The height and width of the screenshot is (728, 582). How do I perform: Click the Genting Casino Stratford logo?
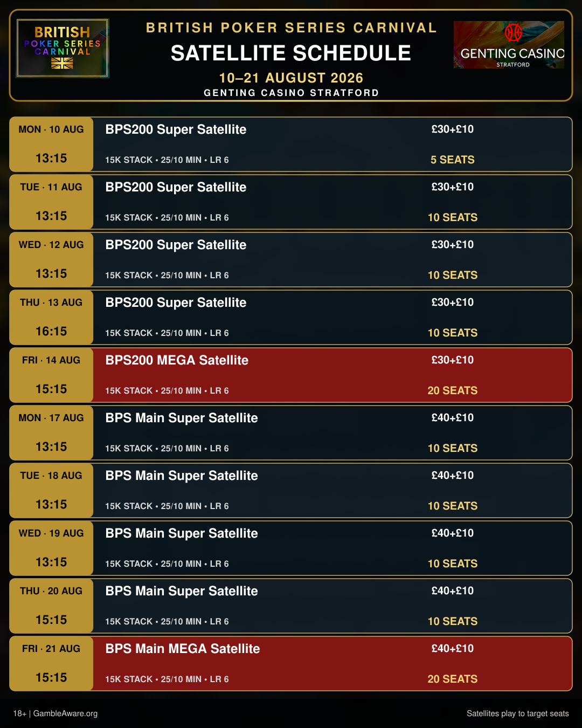point(509,45)
